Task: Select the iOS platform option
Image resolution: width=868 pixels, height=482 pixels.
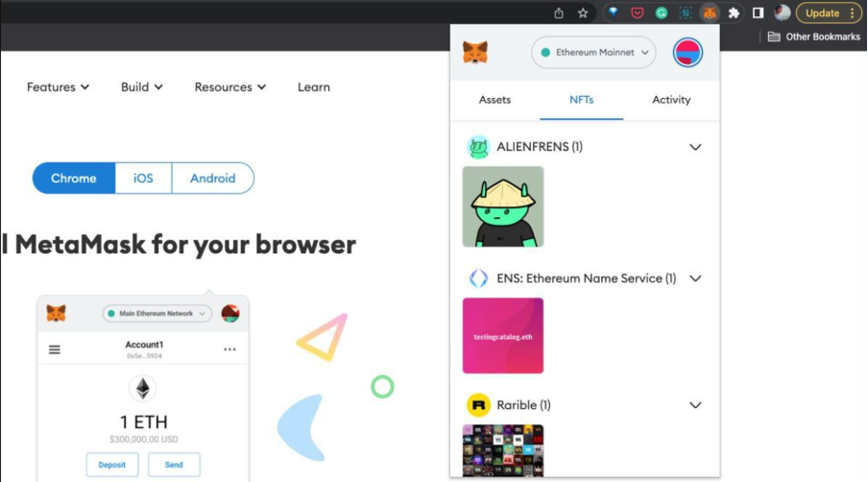Action: click(143, 179)
